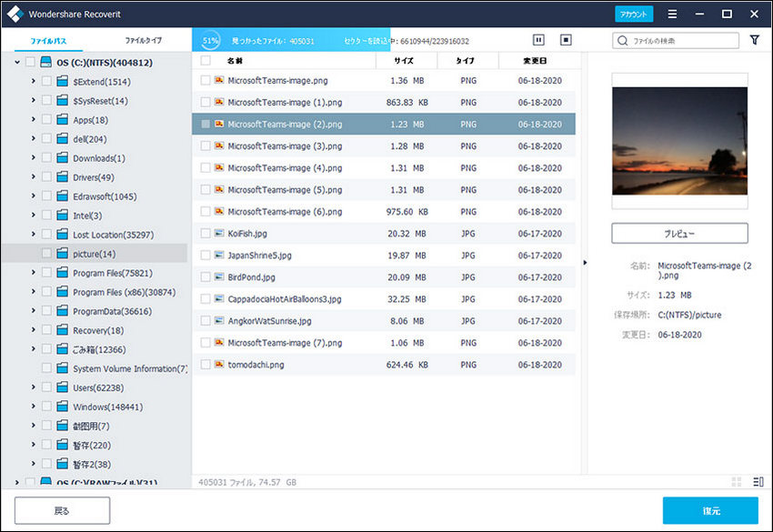Click the Recovery folder icon
The width and height of the screenshot is (773, 532).
click(62, 330)
